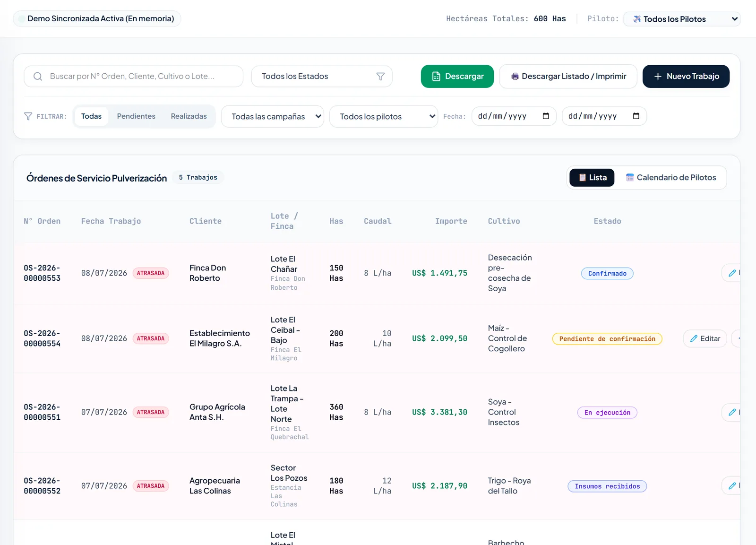This screenshot has height=545, width=756.
Task: Click the pencil icon for order OS-2026-00000553
Action: (x=732, y=273)
